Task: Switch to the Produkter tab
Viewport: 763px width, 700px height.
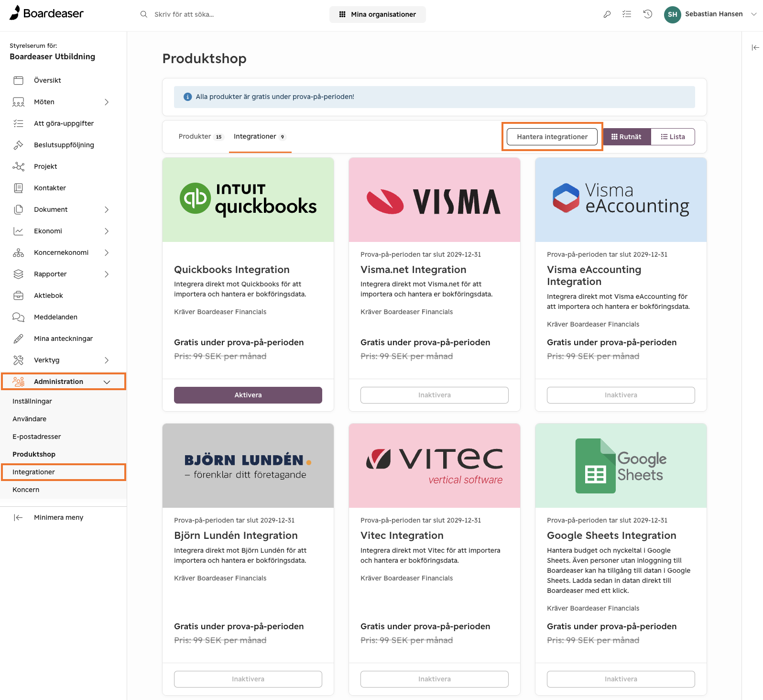Action: pos(200,137)
